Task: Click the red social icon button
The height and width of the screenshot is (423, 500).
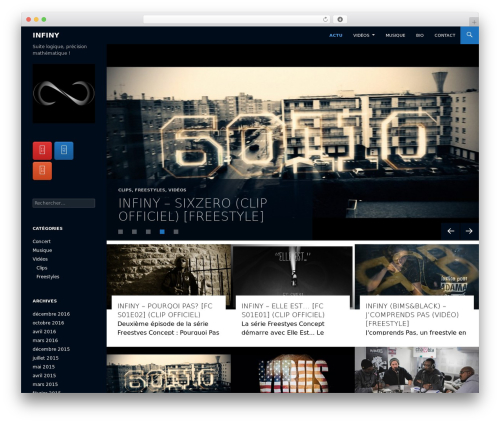Action: (42, 151)
